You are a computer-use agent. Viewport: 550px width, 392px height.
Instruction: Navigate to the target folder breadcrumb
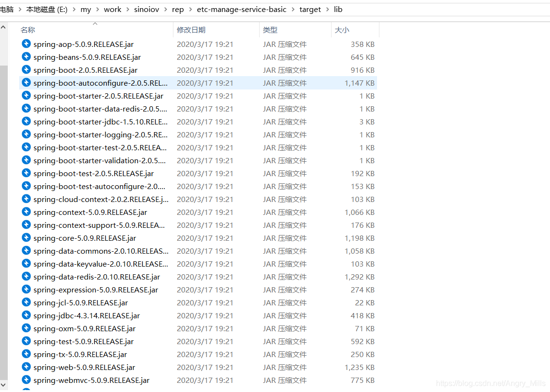[x=310, y=10]
